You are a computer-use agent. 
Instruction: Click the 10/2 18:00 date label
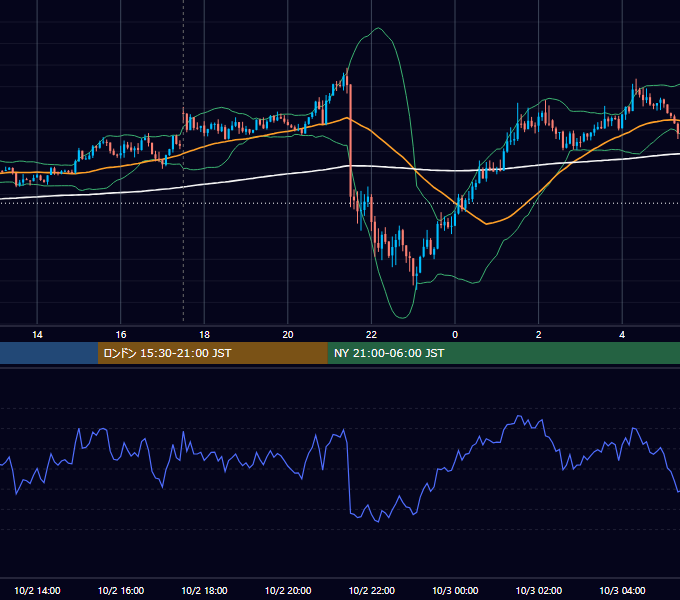pos(204,590)
